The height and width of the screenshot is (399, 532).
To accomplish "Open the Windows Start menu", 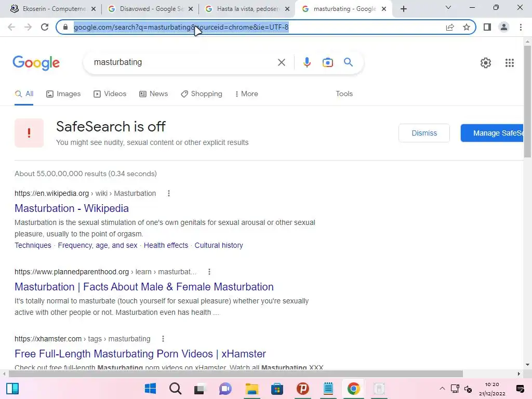I will tap(150, 389).
